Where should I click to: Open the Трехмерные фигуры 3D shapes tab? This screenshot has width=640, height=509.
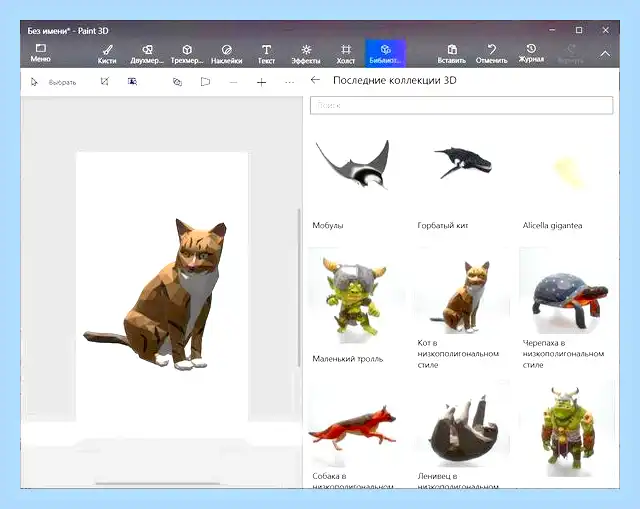pos(187,54)
